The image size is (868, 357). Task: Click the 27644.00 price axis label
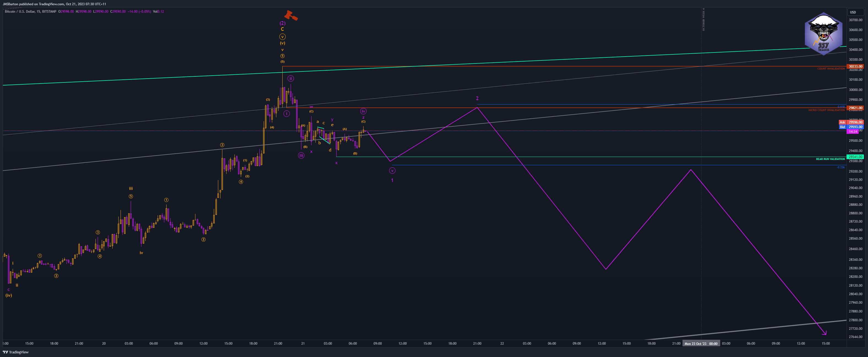[x=856, y=337]
